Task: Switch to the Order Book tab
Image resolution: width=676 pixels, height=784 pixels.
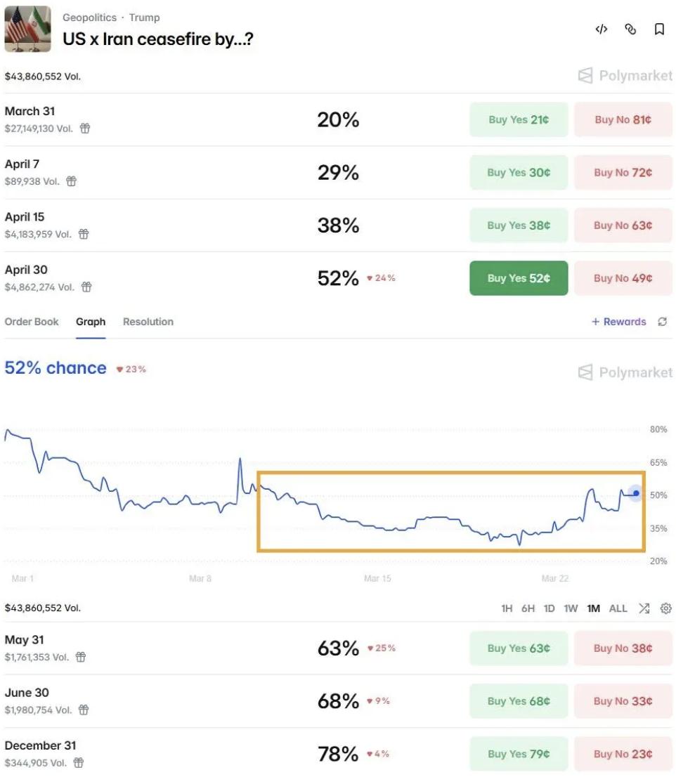Action: 32,322
